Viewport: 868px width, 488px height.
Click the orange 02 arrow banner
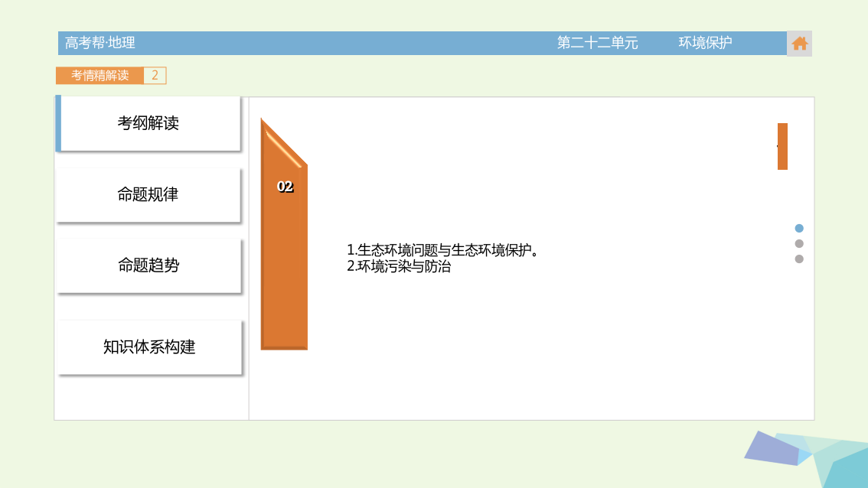(284, 234)
